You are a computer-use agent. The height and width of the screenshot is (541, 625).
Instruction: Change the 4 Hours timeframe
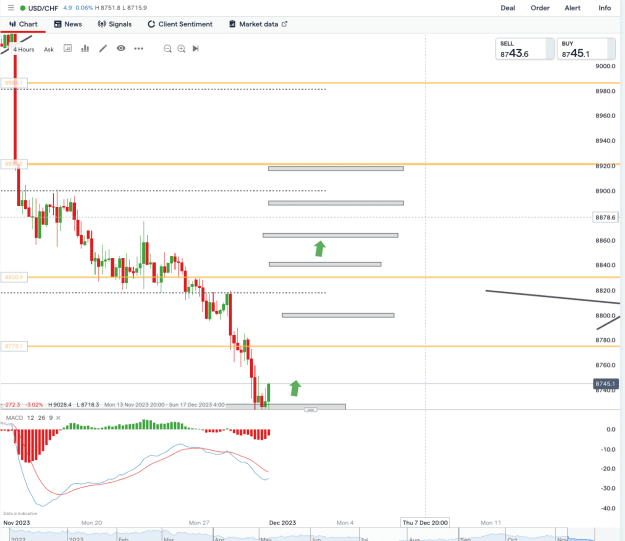(24, 49)
